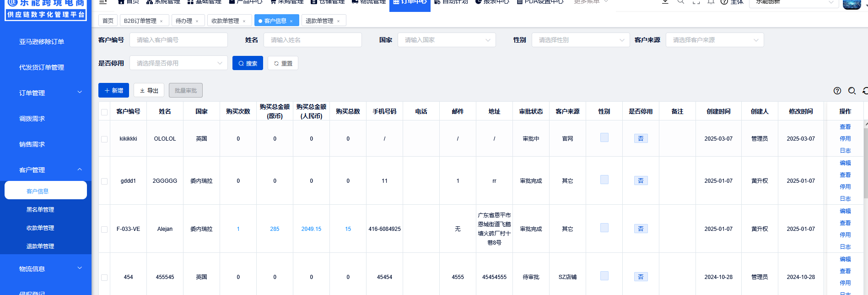
Task: Select the checkbox for customer kikikkki
Action: [104, 139]
